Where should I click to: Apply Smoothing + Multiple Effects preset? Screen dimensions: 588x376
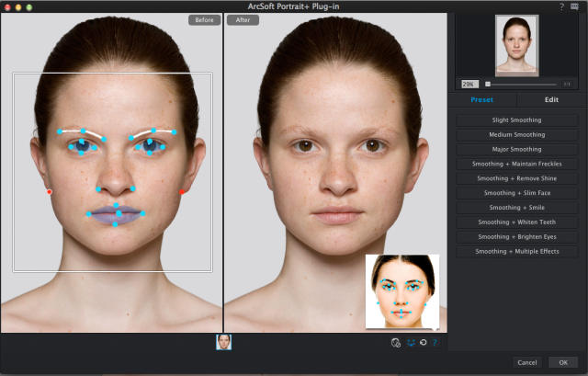point(516,251)
